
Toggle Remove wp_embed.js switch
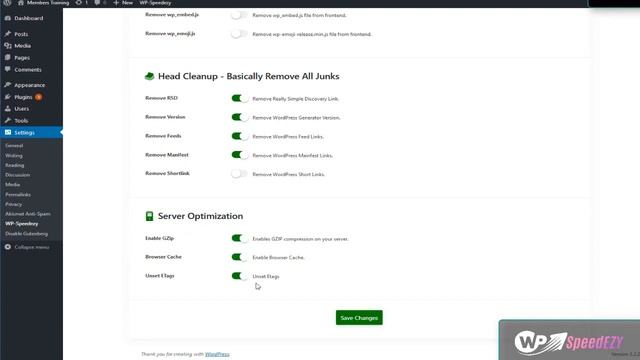[x=239, y=15]
